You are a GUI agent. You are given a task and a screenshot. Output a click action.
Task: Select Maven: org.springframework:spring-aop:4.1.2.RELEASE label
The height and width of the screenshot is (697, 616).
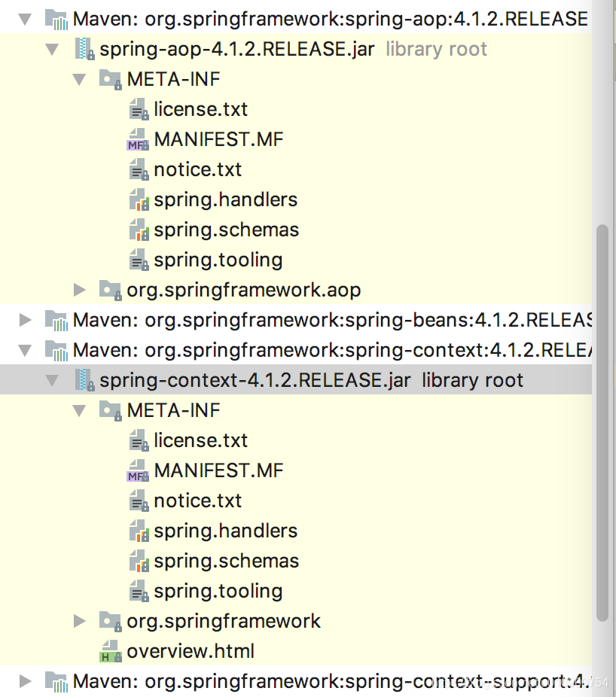(x=331, y=19)
